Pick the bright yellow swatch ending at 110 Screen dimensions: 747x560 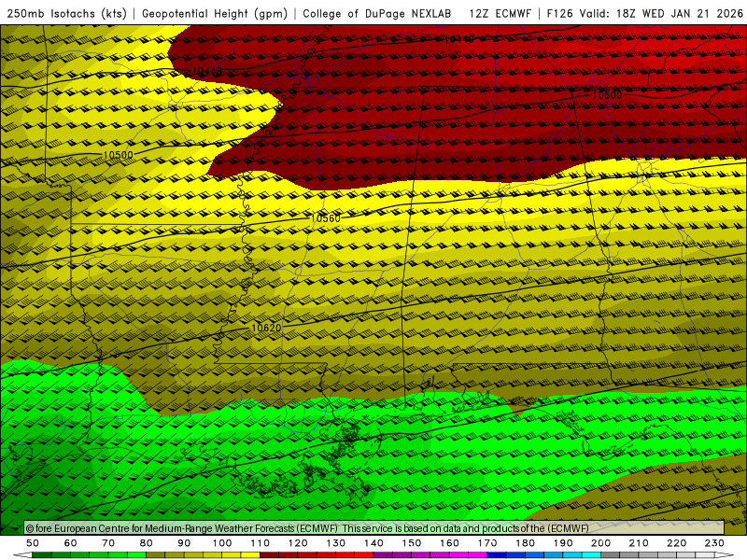click(250, 555)
